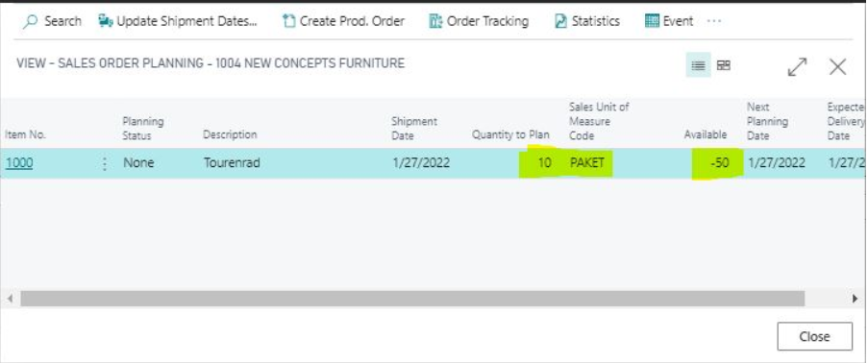868x363 pixels.
Task: Click the horizontal scrollbar right arrow
Action: (x=856, y=299)
